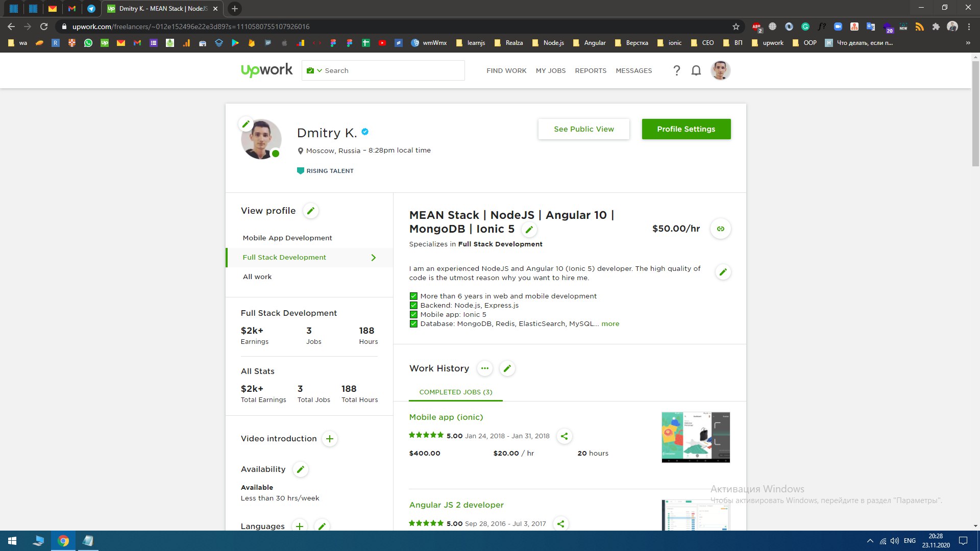Copy profile link using the chain icon
Screen dimensions: 980x551
click(x=721, y=229)
